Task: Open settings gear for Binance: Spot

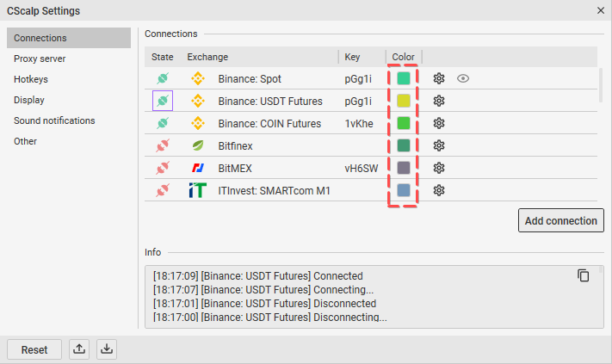Action: pyautogui.click(x=439, y=78)
